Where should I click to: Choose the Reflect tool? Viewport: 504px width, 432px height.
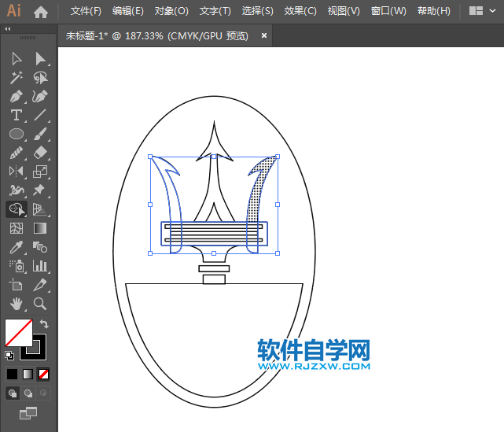17,172
